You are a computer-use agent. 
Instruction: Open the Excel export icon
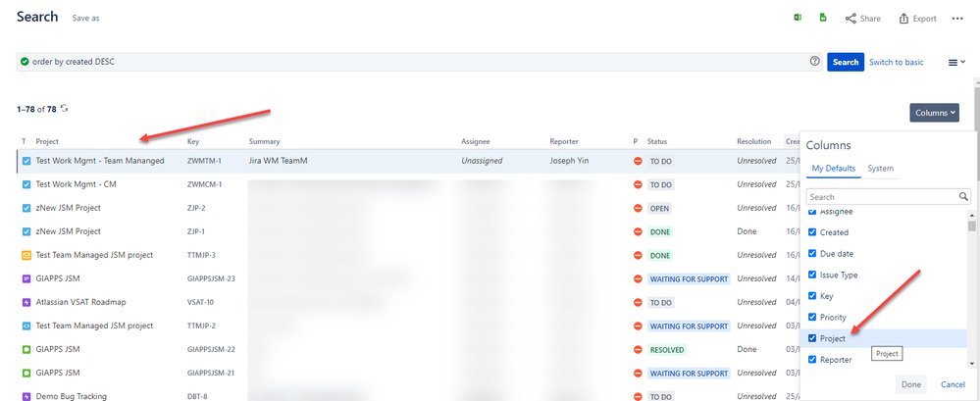tap(799, 18)
